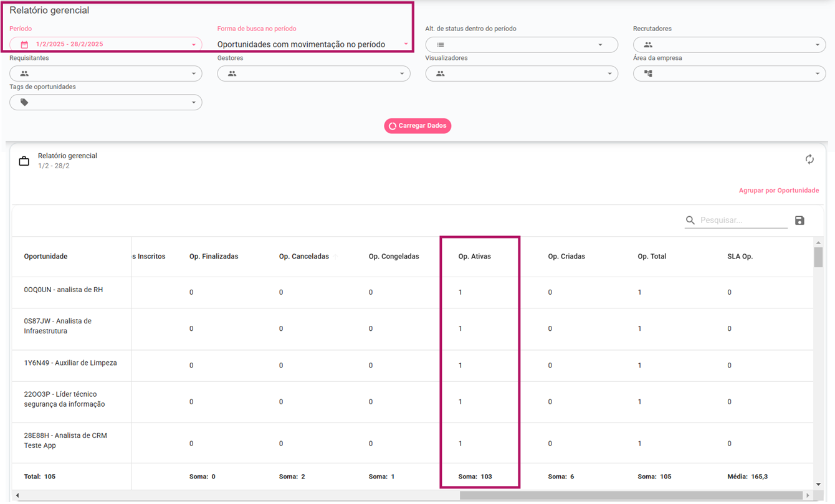Click the magnifying glass search icon
Image resolution: width=835 pixels, height=504 pixels.
[690, 221]
